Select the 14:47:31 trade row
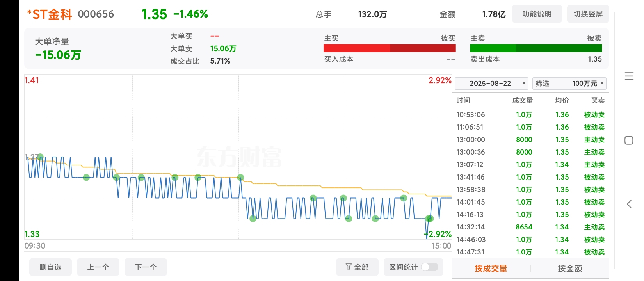This screenshot has height=281, width=644. pos(530,252)
